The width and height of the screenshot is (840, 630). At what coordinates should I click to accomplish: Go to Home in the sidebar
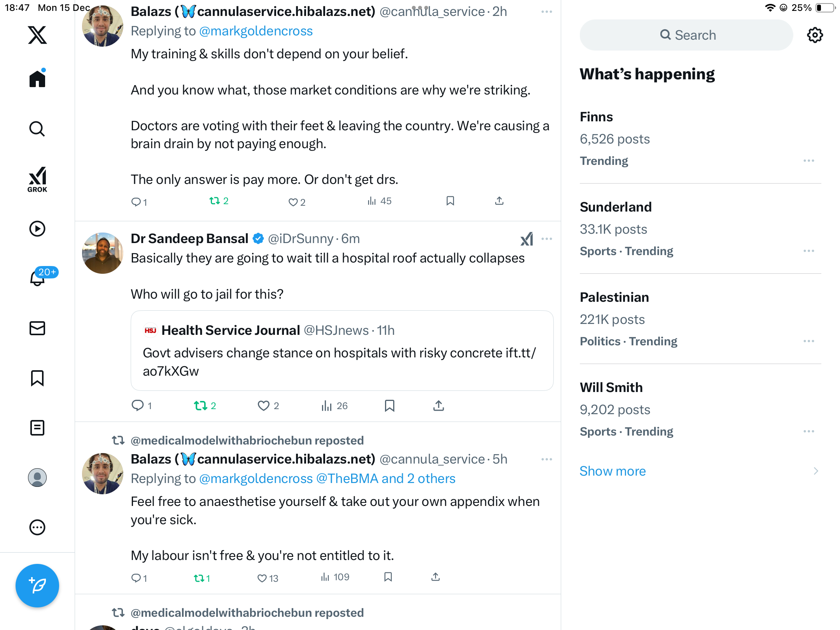[37, 79]
